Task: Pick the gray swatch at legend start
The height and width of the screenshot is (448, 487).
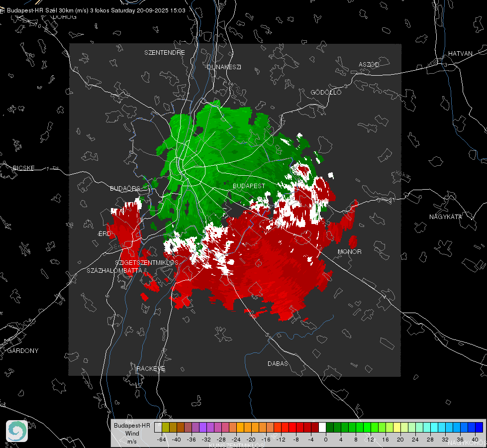Action: pyautogui.click(x=158, y=427)
